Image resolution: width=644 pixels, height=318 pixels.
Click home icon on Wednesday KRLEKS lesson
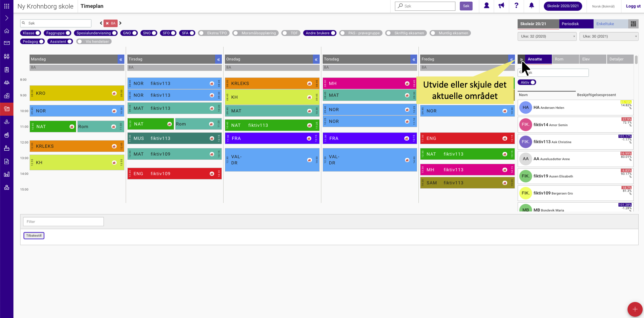pos(309,84)
